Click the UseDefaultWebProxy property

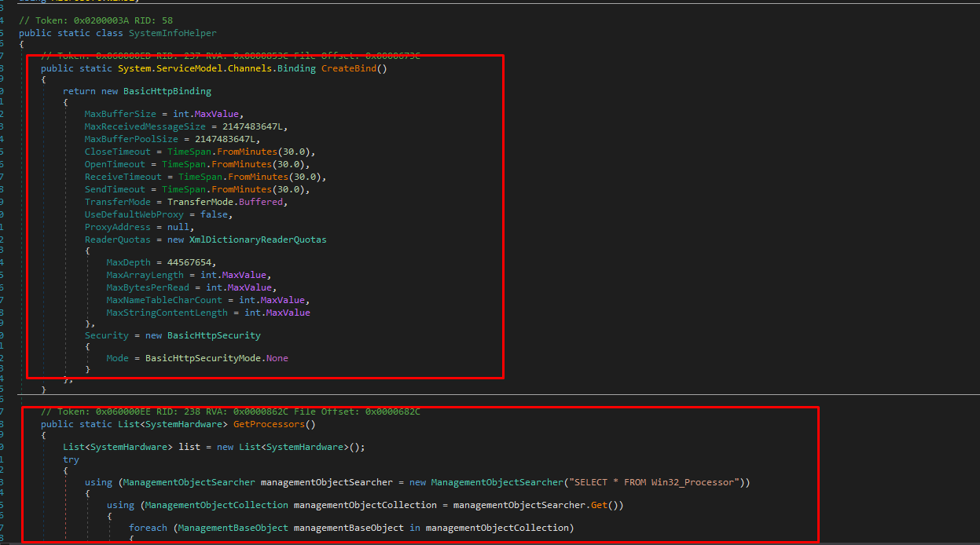pos(134,214)
